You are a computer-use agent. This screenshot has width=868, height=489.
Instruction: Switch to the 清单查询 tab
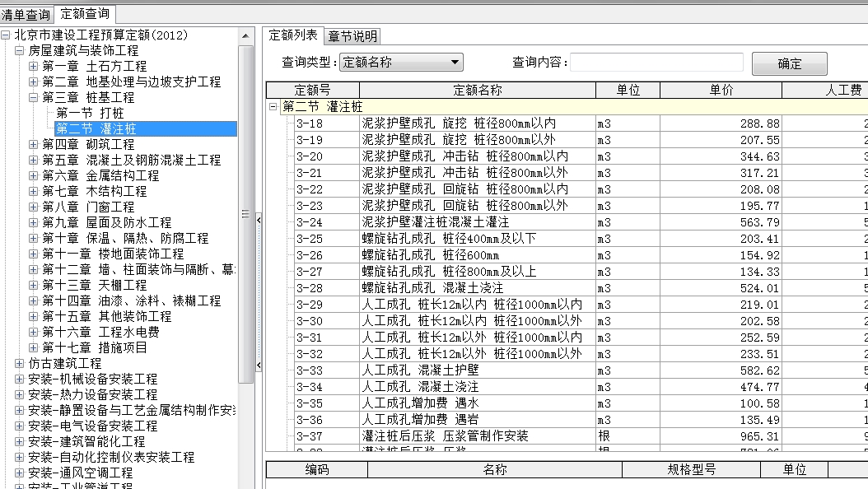coord(26,15)
